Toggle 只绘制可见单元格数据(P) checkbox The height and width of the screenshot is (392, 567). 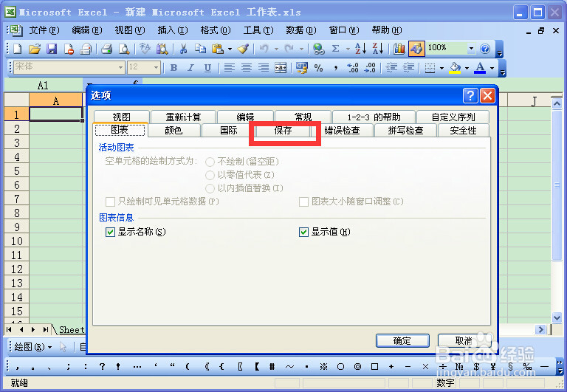(x=110, y=202)
